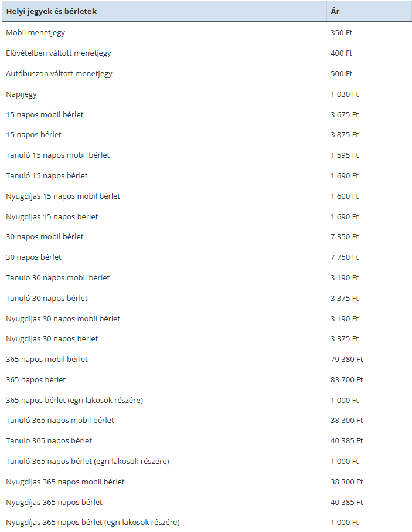412x532 pixels.
Task: Click '365 napos mobil bérlet' entry
Action: click(x=47, y=360)
